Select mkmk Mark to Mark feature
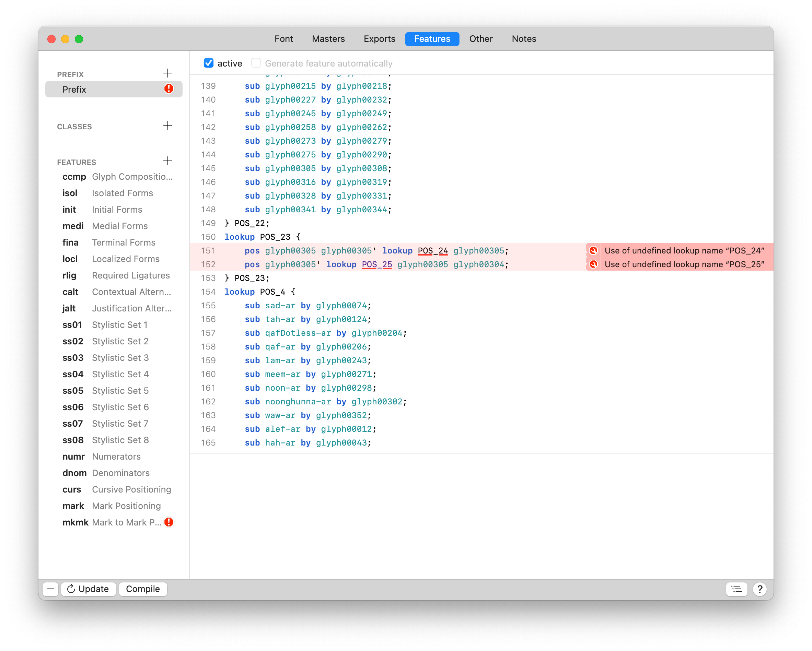This screenshot has height=651, width=812. (x=114, y=522)
